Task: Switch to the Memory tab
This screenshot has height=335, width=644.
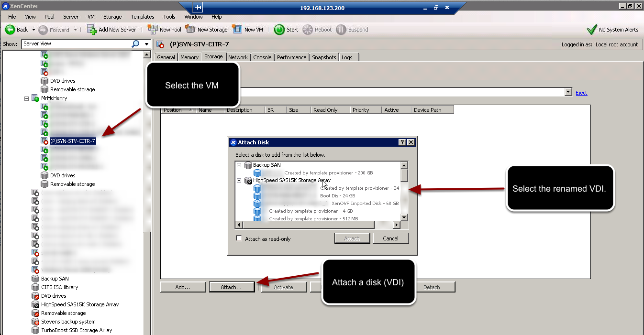Action: pos(189,57)
